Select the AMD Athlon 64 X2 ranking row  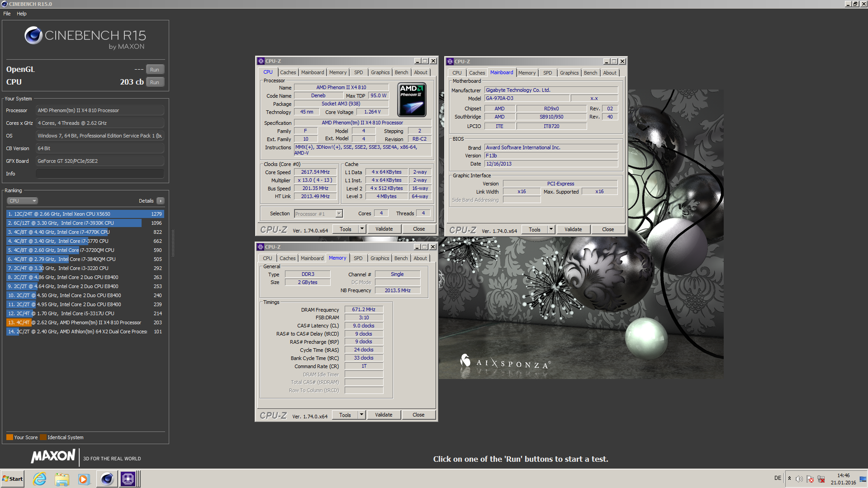pyautogui.click(x=85, y=332)
